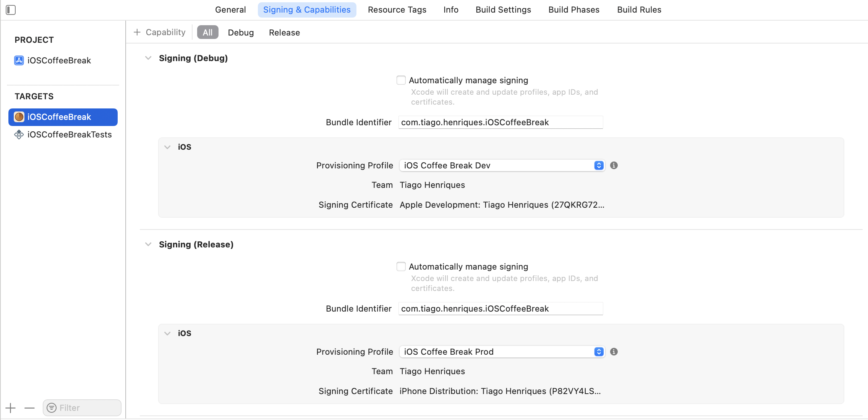Viewport: 868px width, 420px height.
Task: Filter capabilities by Release configuration
Action: point(284,32)
